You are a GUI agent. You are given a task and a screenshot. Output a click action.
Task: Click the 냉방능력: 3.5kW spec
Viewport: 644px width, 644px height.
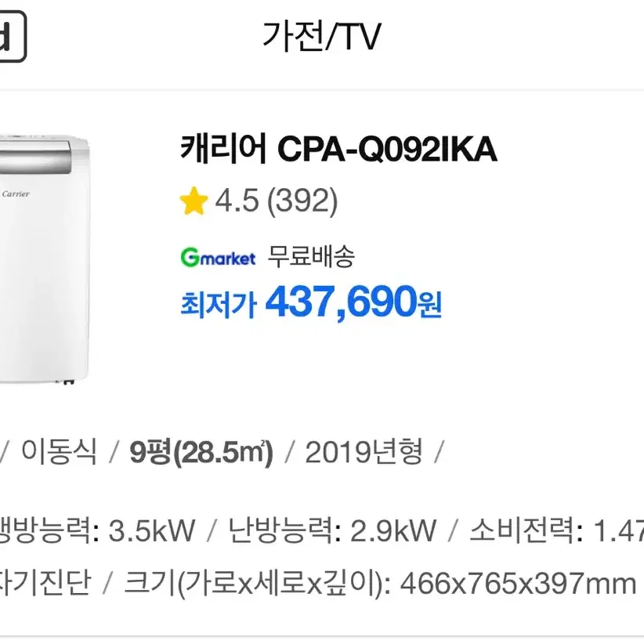(97, 530)
